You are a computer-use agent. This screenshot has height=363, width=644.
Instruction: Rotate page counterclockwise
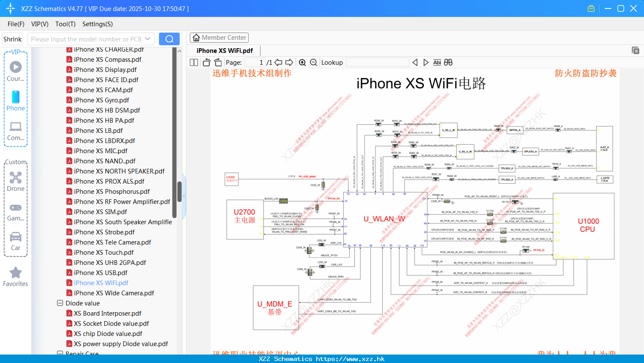[x=206, y=62]
